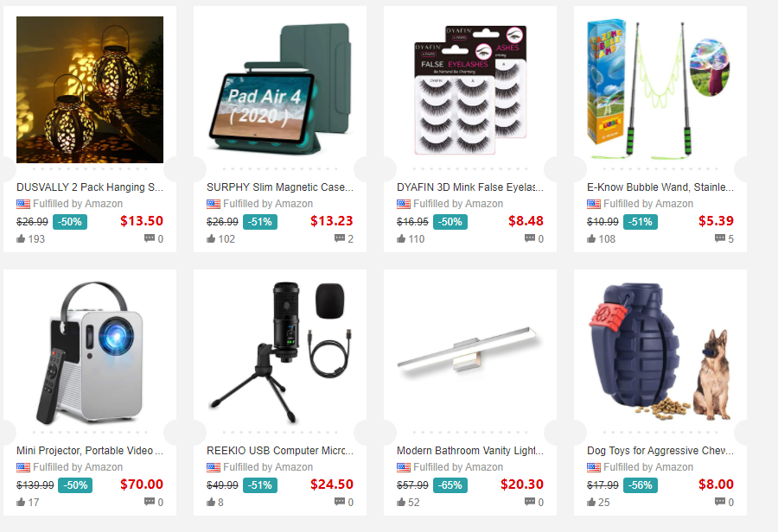This screenshot has height=532, width=778.
Task: Click the $70.00 price on Mini Projector
Action: coord(142,484)
